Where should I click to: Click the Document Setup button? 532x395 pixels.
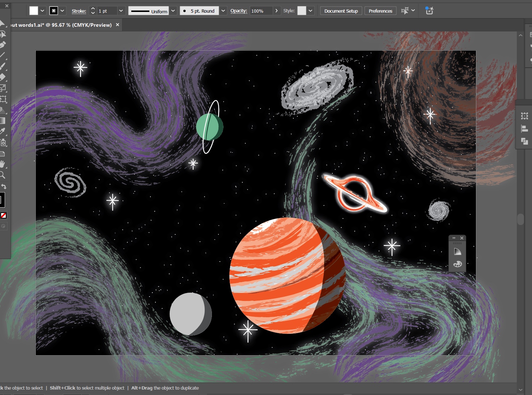click(x=341, y=11)
